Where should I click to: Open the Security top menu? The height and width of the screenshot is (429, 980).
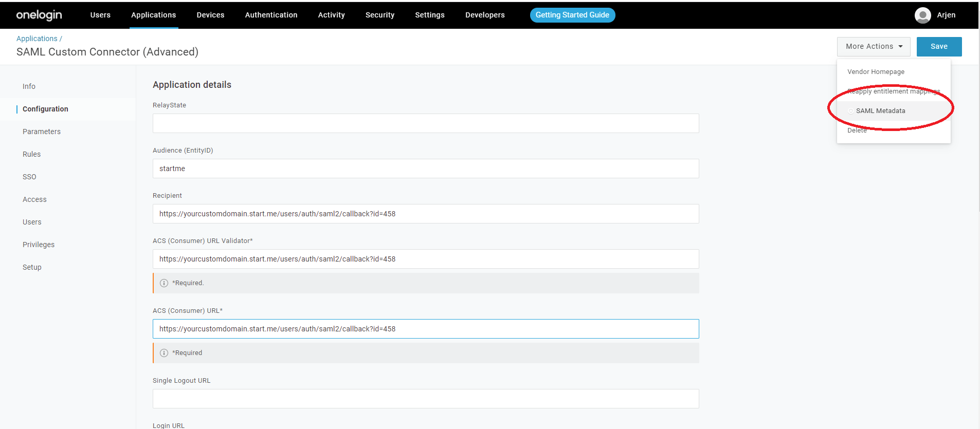click(x=380, y=15)
